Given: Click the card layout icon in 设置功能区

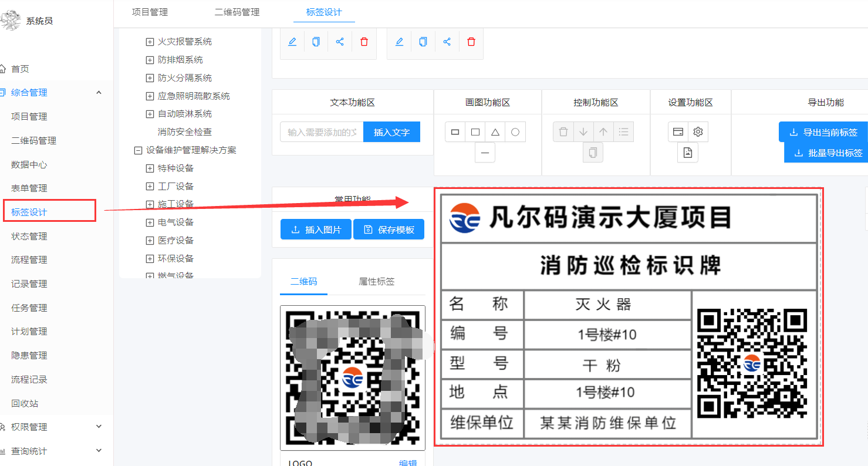Looking at the screenshot, I should tap(678, 131).
